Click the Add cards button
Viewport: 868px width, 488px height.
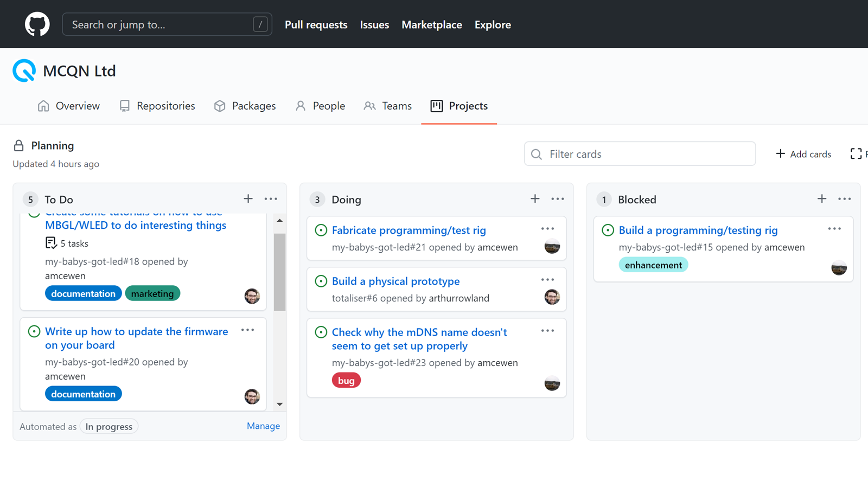point(803,154)
